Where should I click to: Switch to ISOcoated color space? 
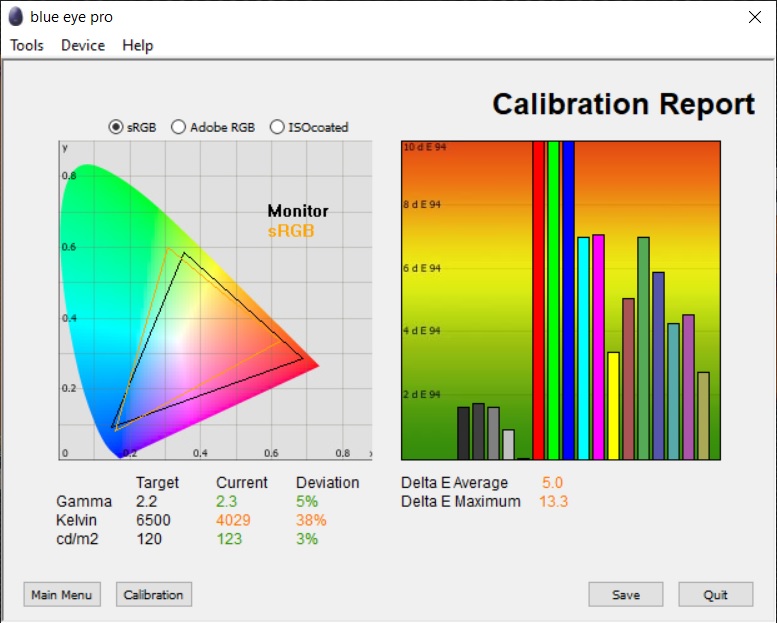(x=278, y=127)
